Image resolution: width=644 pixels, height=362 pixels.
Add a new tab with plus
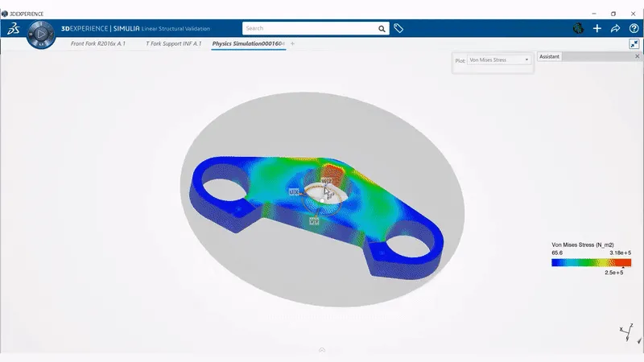click(292, 43)
